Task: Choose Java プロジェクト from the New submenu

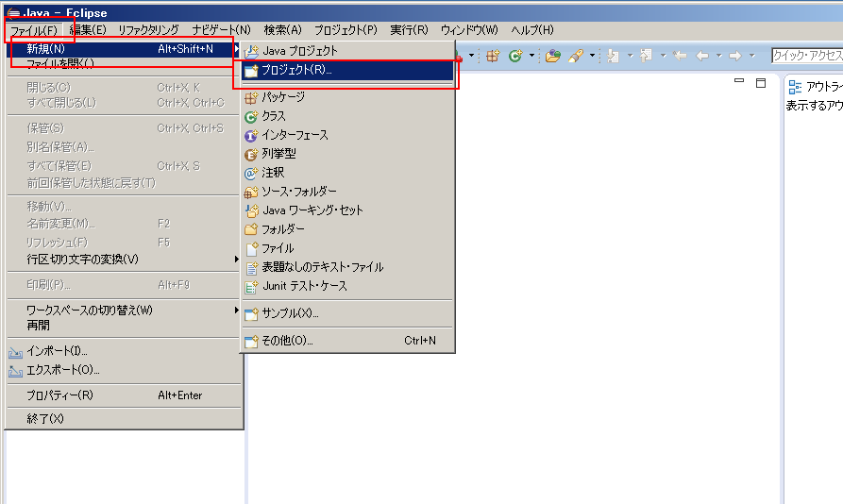Action: (x=347, y=51)
